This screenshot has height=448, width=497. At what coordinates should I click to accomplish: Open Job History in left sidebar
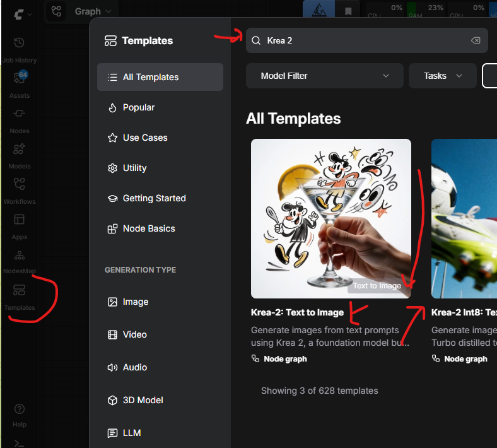pos(20,50)
